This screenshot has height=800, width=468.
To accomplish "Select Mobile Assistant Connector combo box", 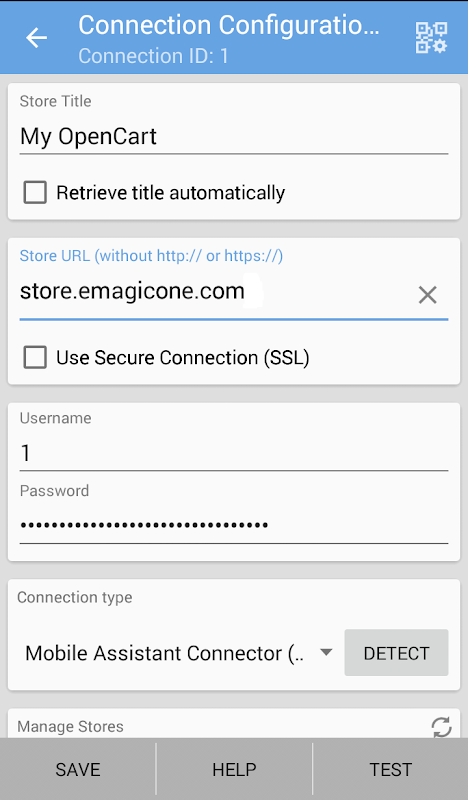I will (179, 653).
